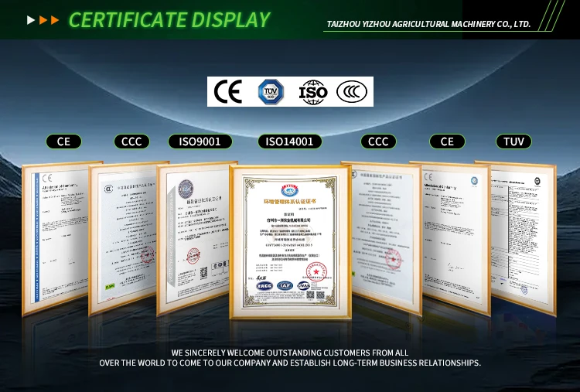This screenshot has height=392, width=580.
Task: Click the TUV label
Action: (513, 141)
